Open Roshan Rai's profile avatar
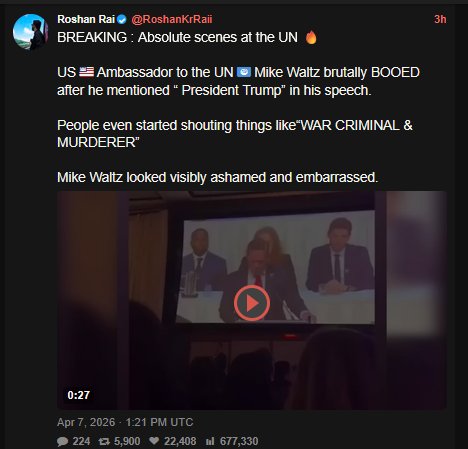 31,32
